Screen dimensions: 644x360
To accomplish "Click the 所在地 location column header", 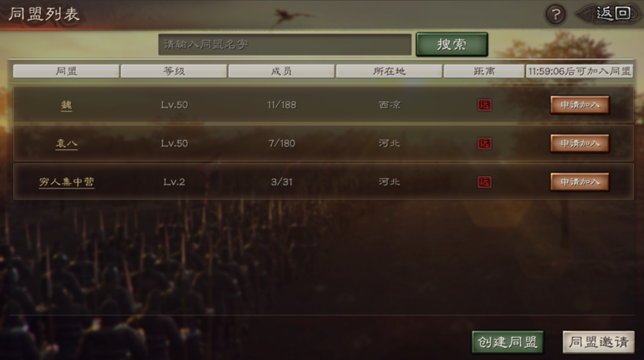I will coord(389,71).
